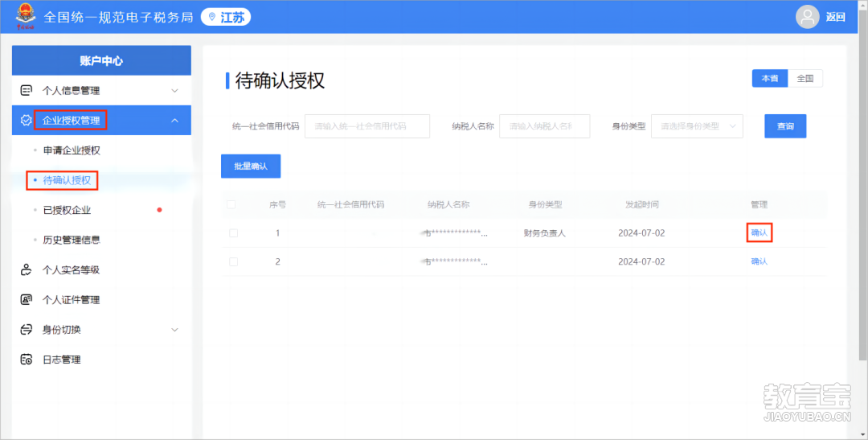Toggle the select-all checkbox in table header
This screenshot has height=440, width=868.
pyautogui.click(x=231, y=204)
